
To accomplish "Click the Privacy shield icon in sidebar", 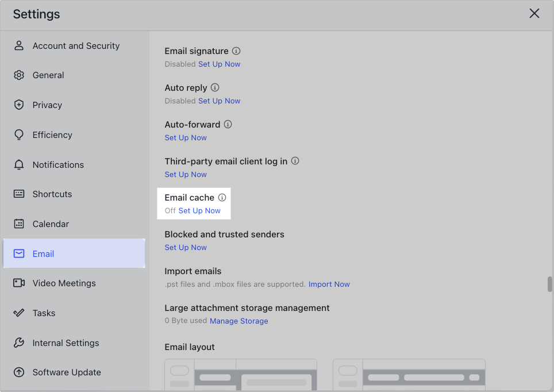I will pos(19,105).
